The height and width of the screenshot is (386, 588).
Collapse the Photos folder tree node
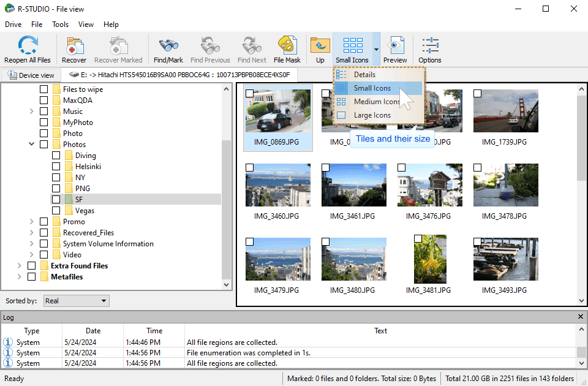pyautogui.click(x=31, y=145)
